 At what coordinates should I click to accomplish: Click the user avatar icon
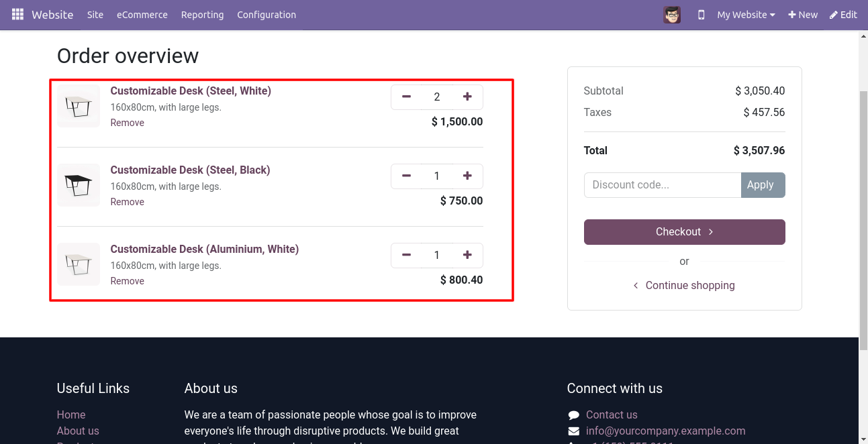point(672,15)
